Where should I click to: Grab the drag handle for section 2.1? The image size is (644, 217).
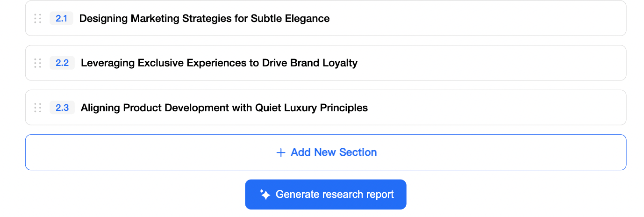pos(38,19)
